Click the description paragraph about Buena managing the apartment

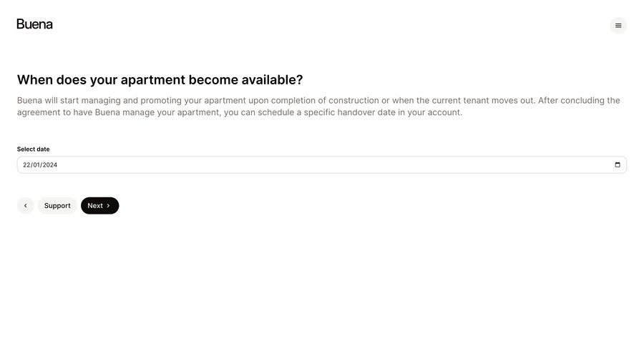[318, 107]
